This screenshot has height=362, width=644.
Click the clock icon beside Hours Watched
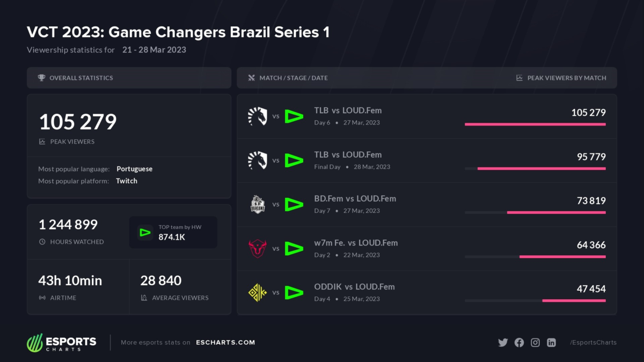pyautogui.click(x=42, y=242)
